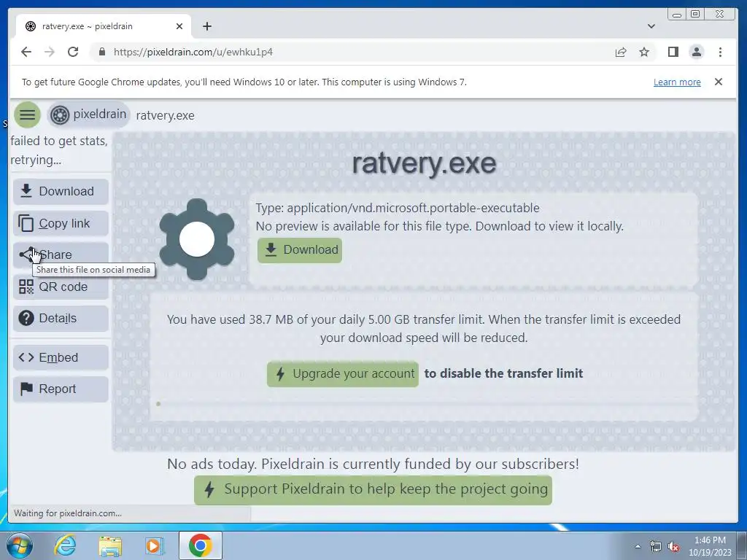747x560 pixels.
Task: Share this page from address bar
Action: pos(621,52)
